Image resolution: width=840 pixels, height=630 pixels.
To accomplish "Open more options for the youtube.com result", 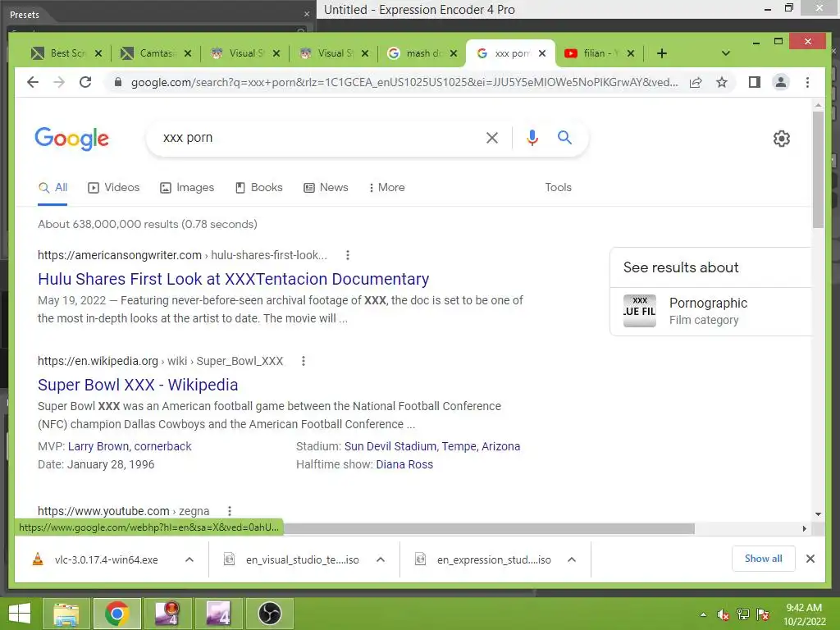I will [230, 511].
